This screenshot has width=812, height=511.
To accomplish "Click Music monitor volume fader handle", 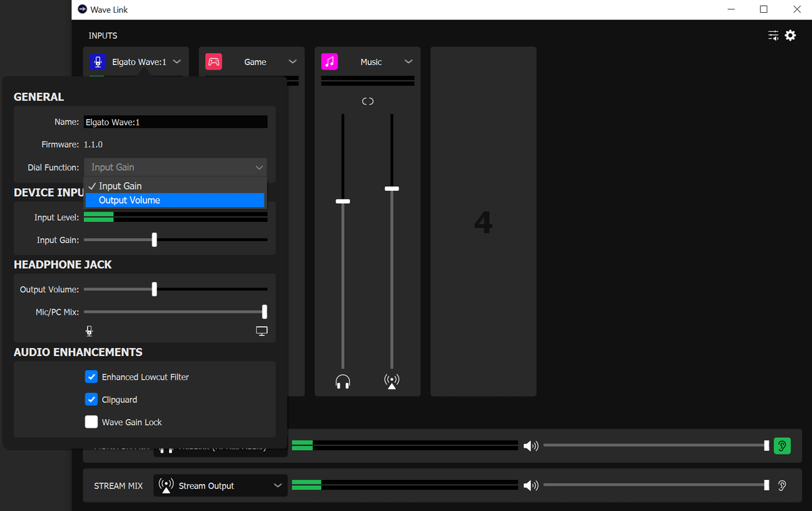I will point(343,202).
